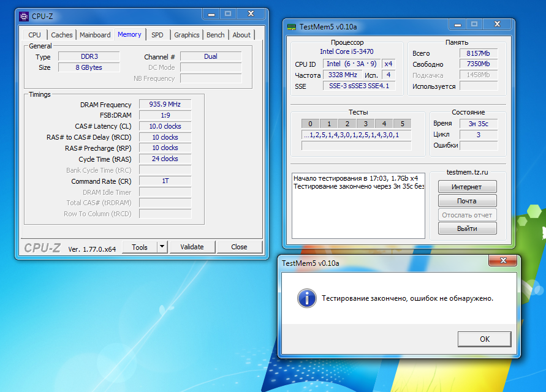546x392 pixels.
Task: Confirm the dialog with OK
Action: click(484, 339)
